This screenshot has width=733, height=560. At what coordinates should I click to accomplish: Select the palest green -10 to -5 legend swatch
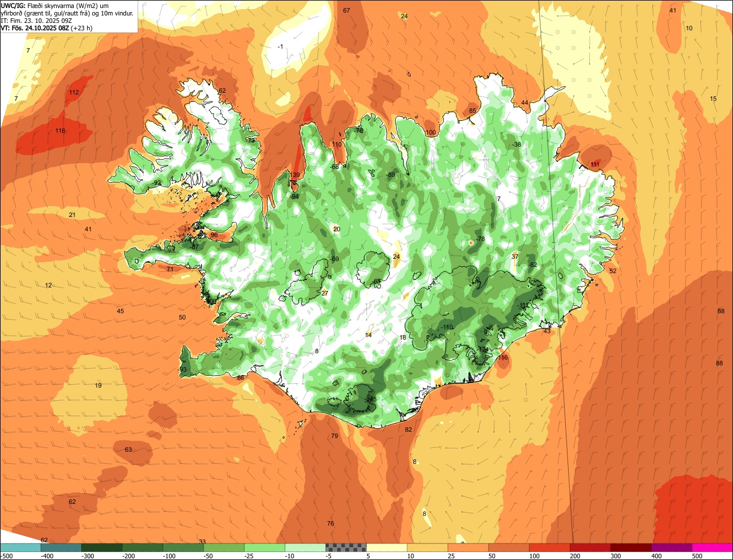coord(305,548)
